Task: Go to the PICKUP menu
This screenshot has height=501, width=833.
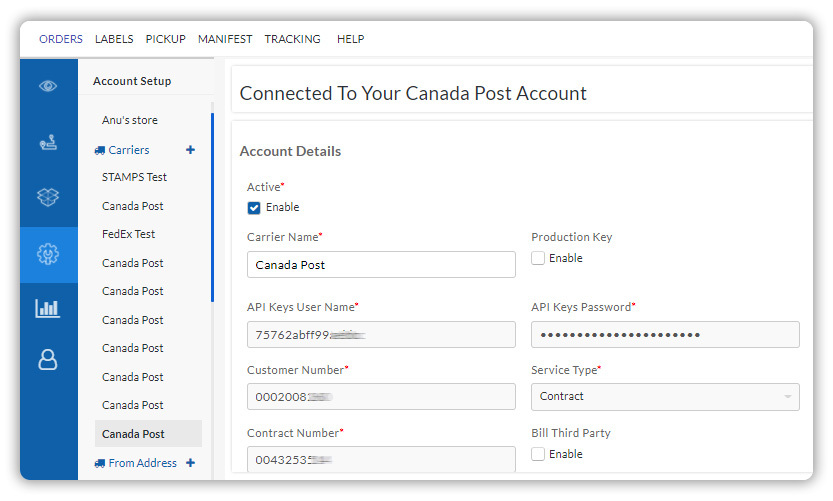Action: (166, 39)
